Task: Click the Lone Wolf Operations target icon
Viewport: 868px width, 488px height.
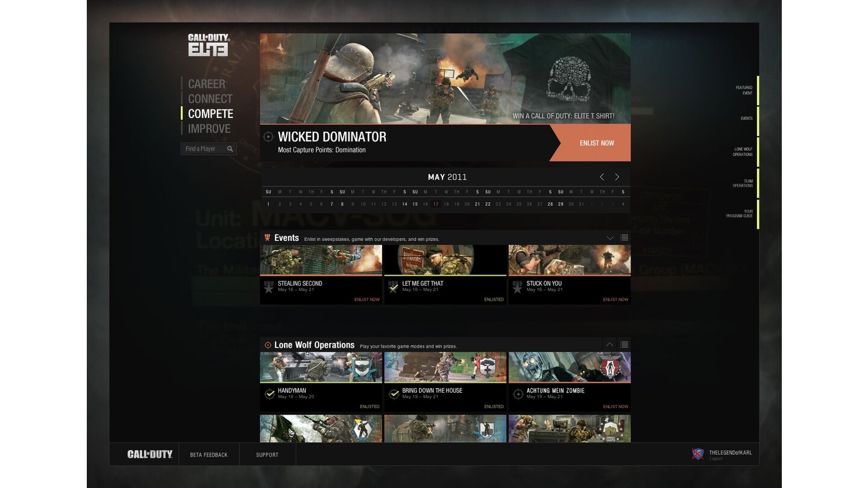Action: pos(268,345)
